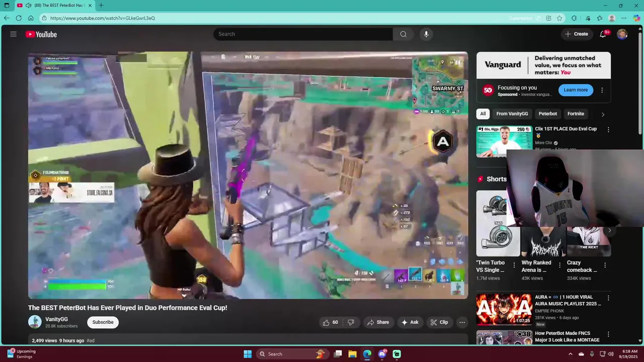Screen dimensions: 644x362
Task: Go to the YouTube home logo
Action: (41, 34)
